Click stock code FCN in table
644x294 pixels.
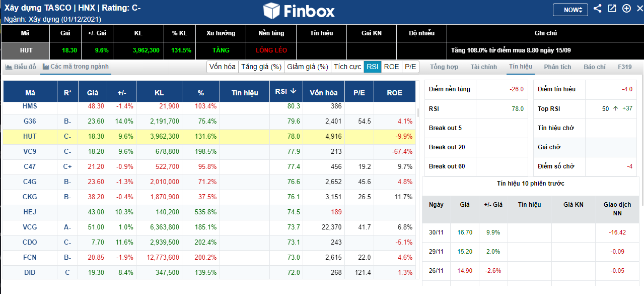pyautogui.click(x=30, y=257)
